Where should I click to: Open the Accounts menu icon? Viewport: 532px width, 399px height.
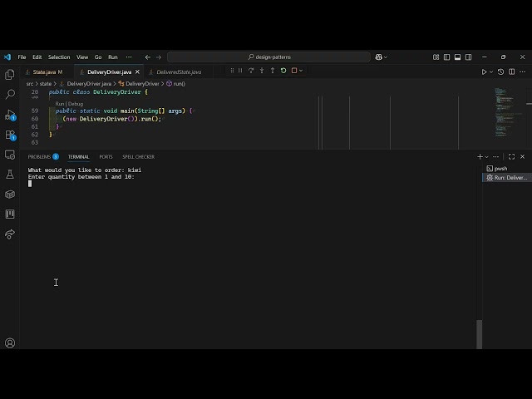click(10, 343)
